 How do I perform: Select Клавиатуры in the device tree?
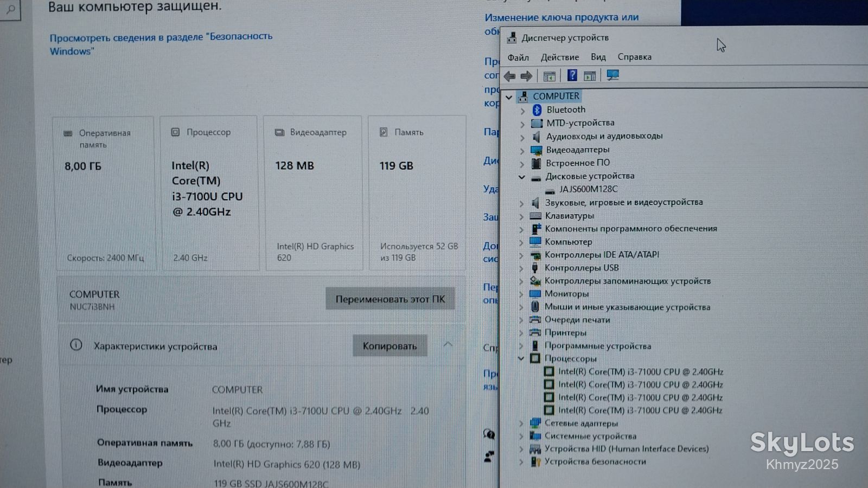click(x=569, y=216)
